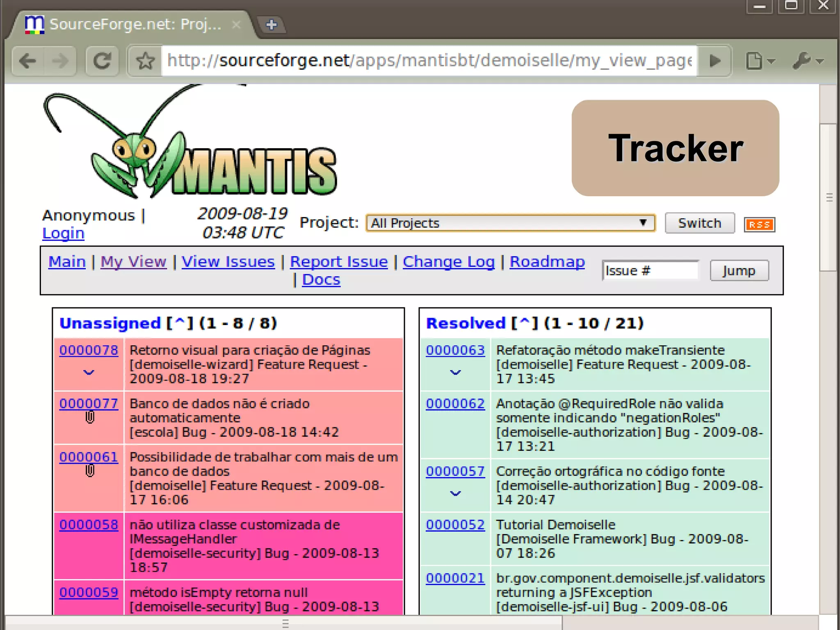Screen dimensions: 840x630
Task: Open issue 0000052
Action: [x=455, y=525]
